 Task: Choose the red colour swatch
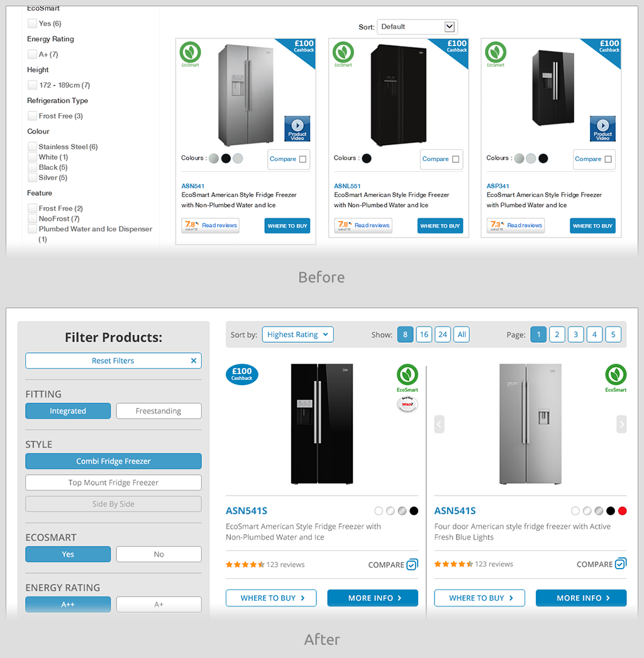[x=622, y=511]
